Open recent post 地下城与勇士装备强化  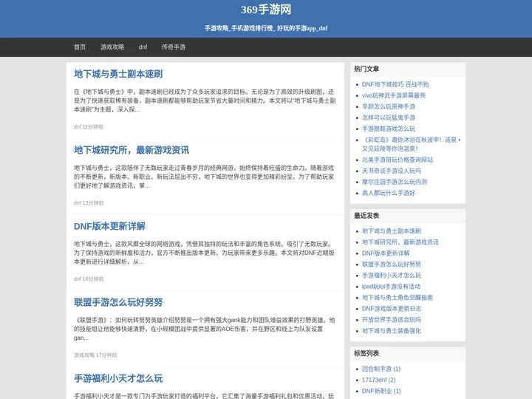click(391, 331)
